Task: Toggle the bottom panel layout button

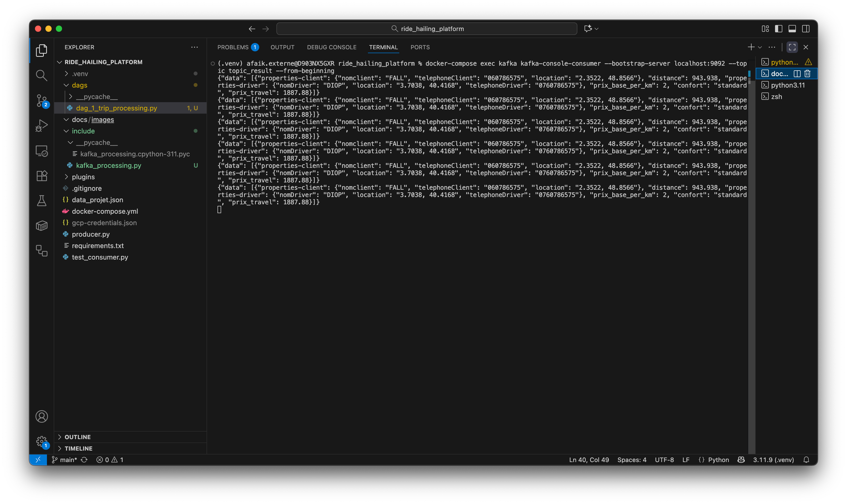Action: 792,29
